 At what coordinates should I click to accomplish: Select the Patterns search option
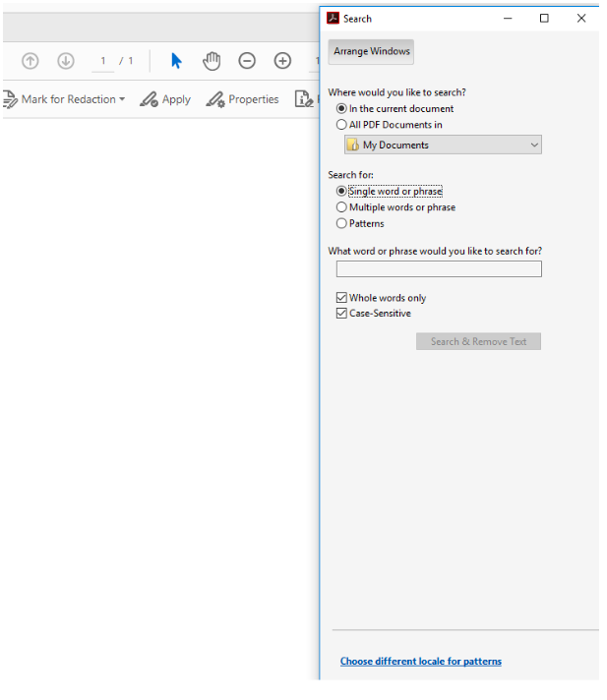point(342,223)
